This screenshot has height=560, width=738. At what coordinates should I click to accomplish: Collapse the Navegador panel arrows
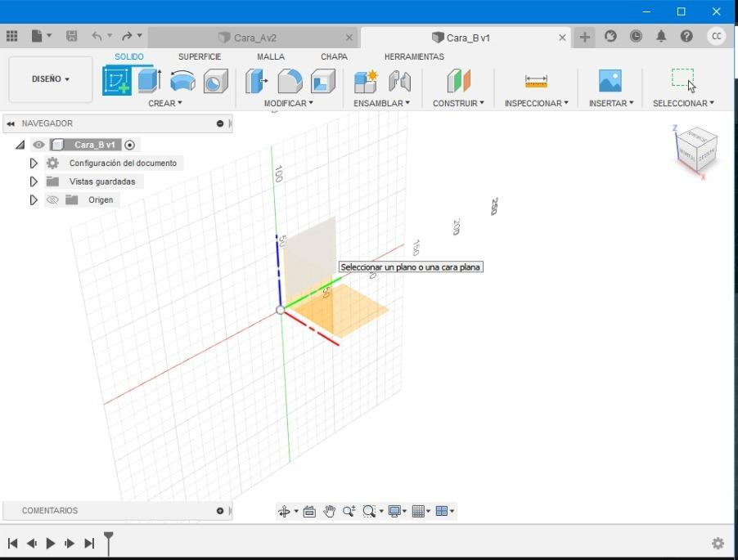11,123
